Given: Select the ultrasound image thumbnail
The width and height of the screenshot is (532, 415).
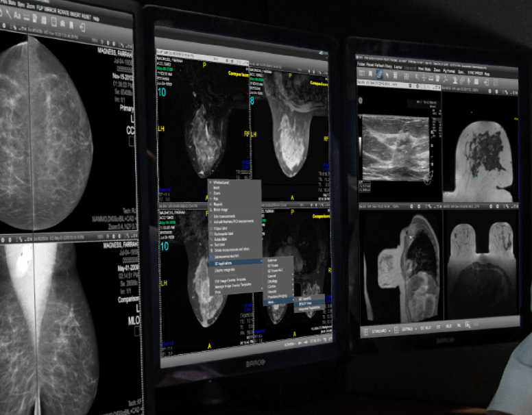Looking at the screenshot, I should click(x=395, y=147).
